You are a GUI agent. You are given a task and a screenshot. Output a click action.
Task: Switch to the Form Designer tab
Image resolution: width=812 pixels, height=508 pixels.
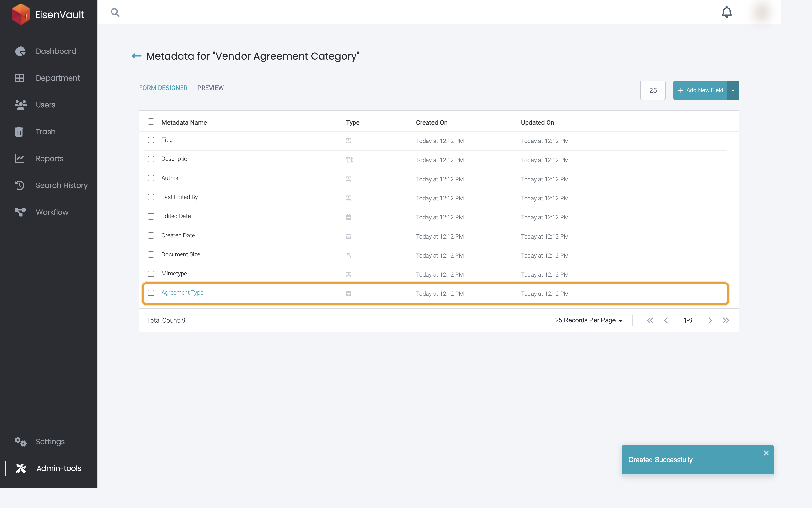tap(163, 88)
